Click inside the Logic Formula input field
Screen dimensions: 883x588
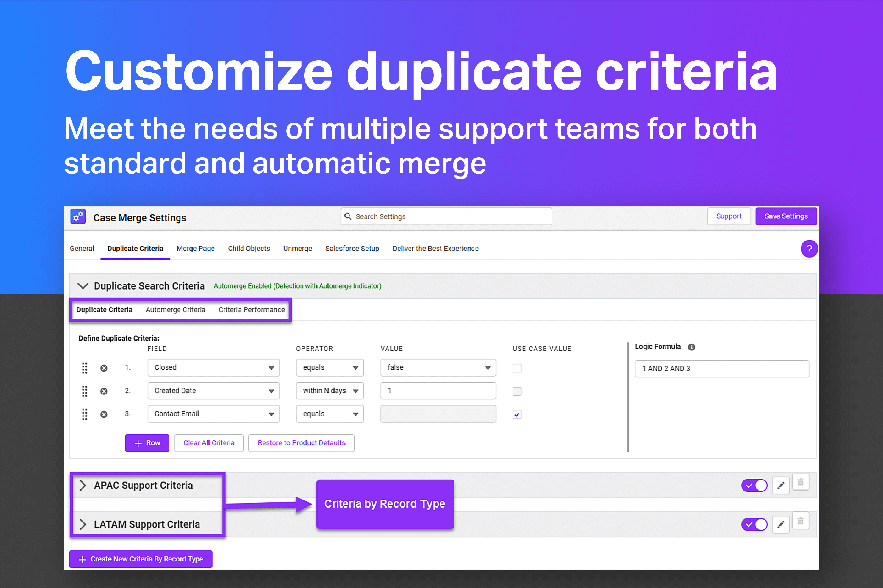[x=721, y=369]
